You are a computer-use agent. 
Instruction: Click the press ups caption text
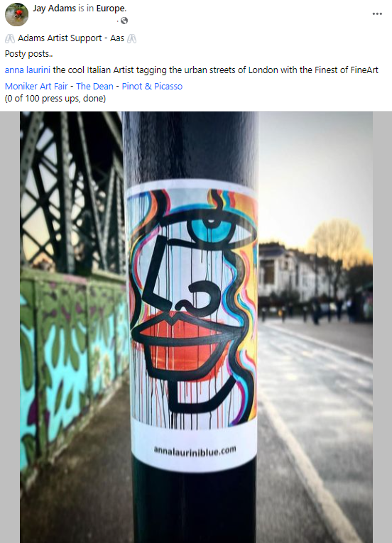pos(55,99)
